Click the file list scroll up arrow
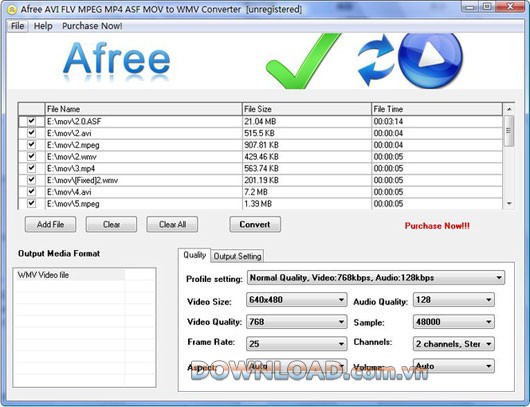 point(509,109)
